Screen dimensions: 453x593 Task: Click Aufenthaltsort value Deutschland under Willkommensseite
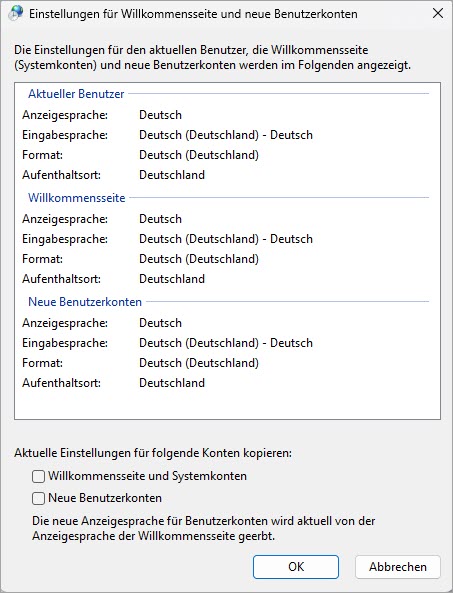[172, 279]
